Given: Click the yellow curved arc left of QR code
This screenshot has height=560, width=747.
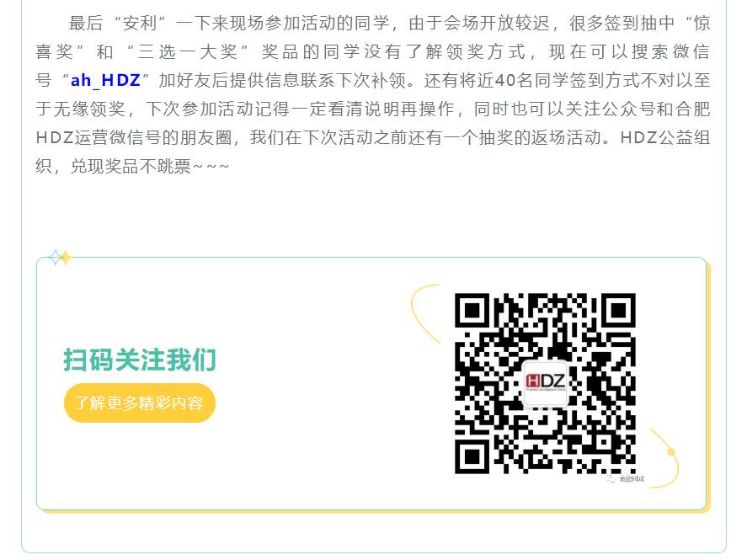Looking at the screenshot, I should pos(425,313).
